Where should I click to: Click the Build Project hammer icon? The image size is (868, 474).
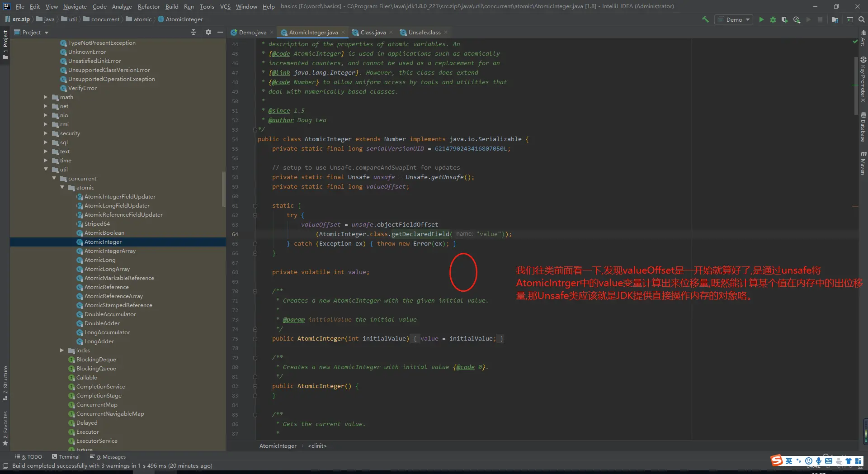[705, 19]
